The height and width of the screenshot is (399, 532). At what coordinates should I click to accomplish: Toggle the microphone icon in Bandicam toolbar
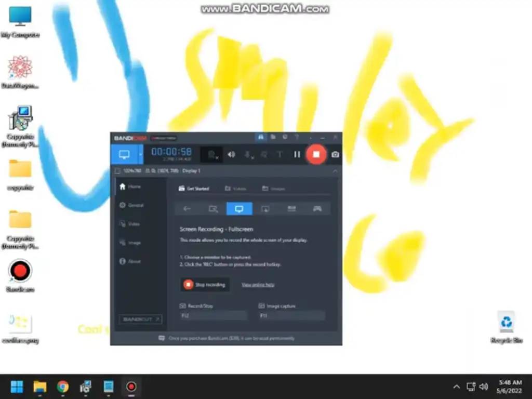pyautogui.click(x=249, y=155)
